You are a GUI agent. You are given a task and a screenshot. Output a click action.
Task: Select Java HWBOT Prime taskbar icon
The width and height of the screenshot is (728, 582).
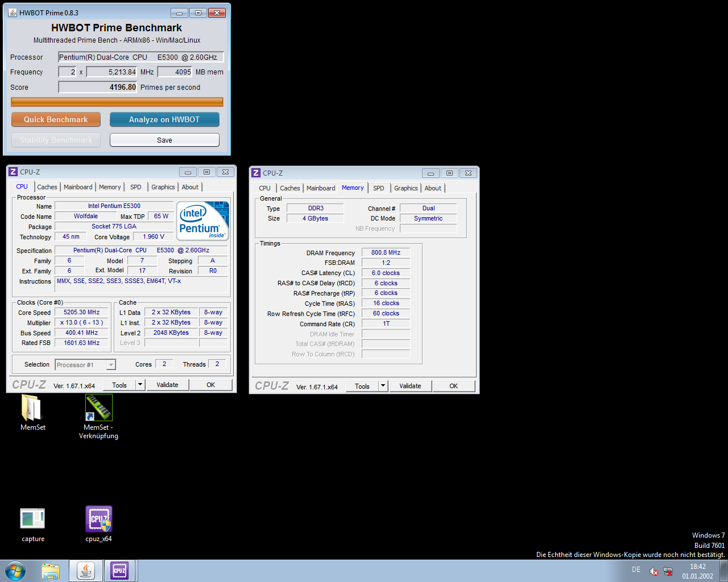click(86, 571)
